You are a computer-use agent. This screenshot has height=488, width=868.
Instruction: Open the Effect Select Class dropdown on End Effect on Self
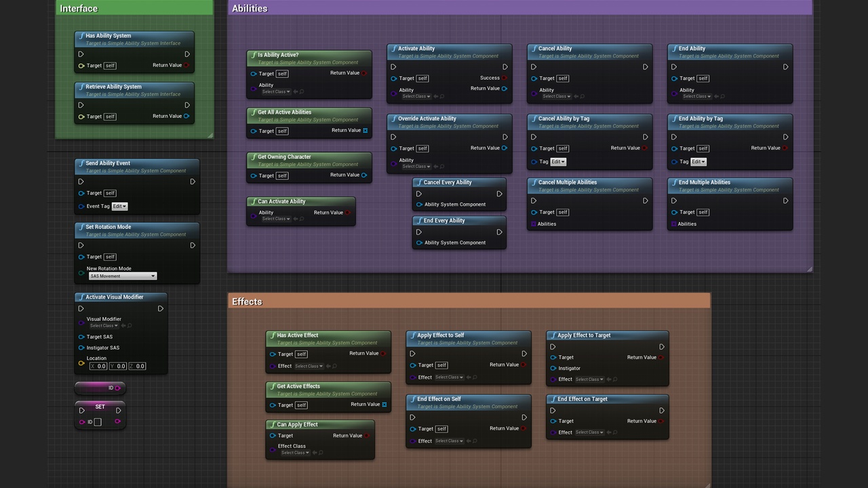(x=448, y=441)
